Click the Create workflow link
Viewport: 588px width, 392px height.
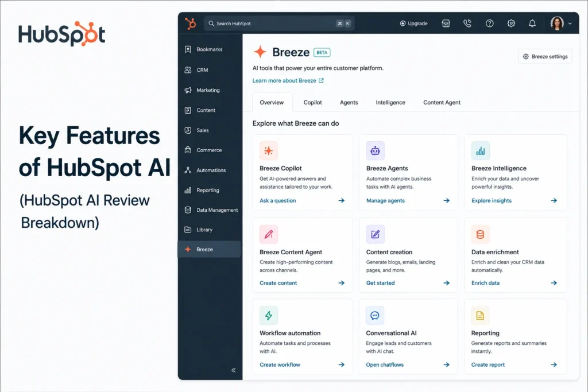tap(280, 364)
